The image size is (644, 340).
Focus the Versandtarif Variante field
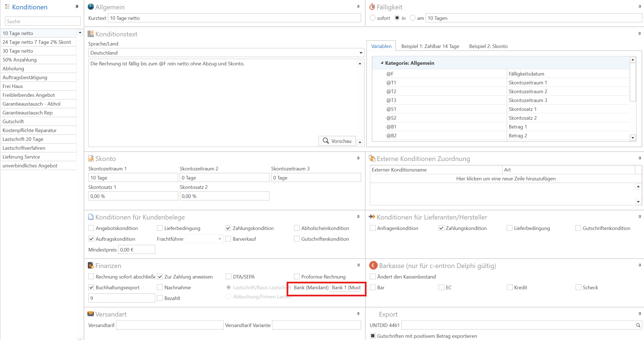coord(316,325)
